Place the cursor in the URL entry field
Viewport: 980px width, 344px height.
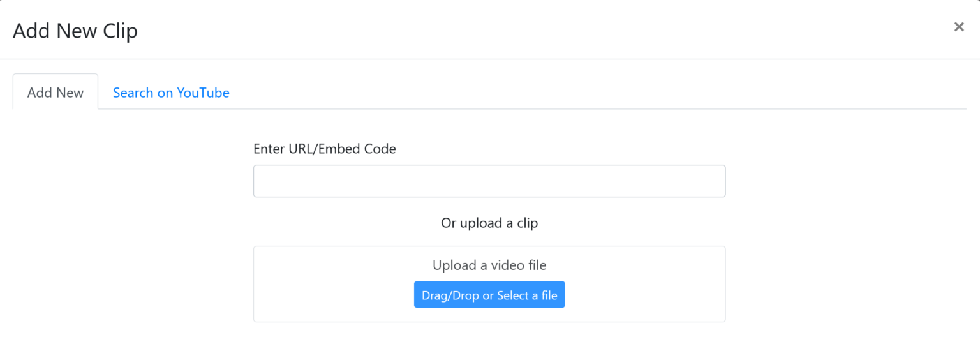pos(489,181)
